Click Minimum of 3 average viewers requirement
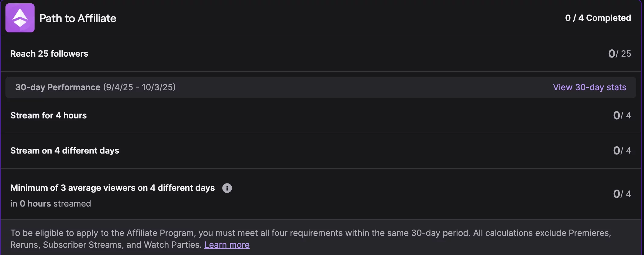This screenshot has height=255, width=644. click(112, 188)
